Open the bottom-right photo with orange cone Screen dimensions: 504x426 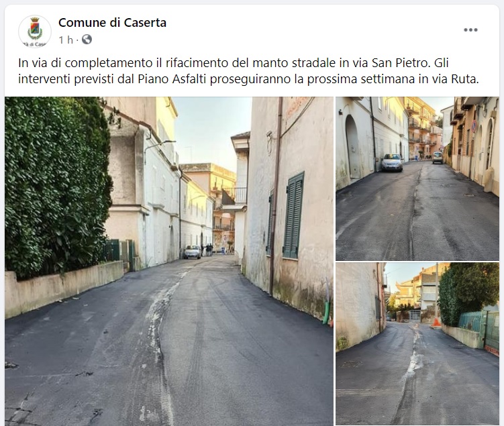click(x=417, y=344)
